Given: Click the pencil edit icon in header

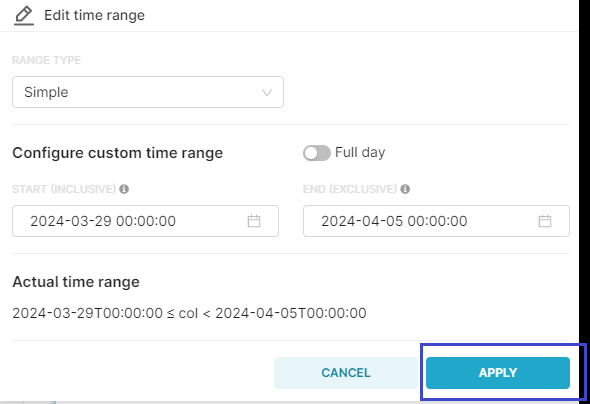Looking at the screenshot, I should point(24,16).
